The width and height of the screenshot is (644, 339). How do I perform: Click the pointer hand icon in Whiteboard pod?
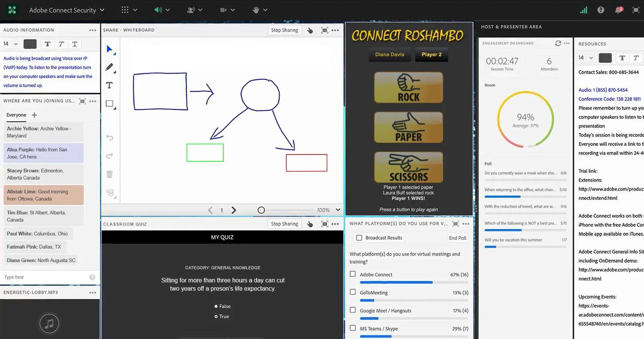(310, 30)
